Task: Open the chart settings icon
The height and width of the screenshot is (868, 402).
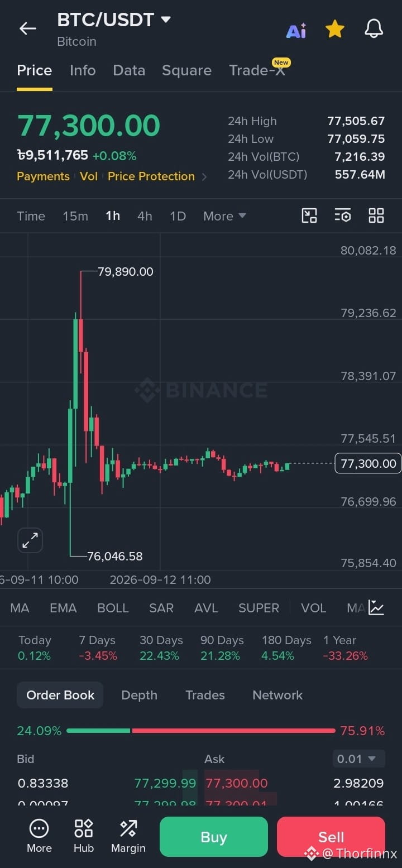Action: (343, 215)
